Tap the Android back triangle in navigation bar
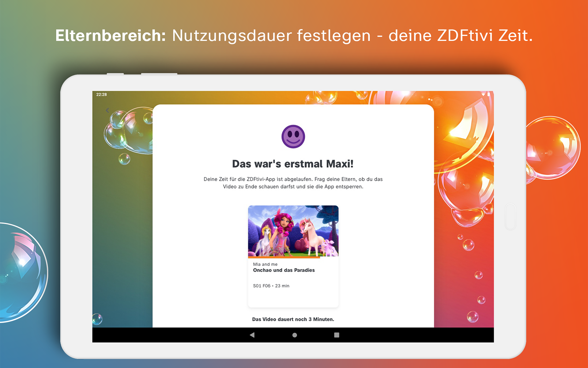Viewport: 588px width, 368px height. [x=252, y=335]
